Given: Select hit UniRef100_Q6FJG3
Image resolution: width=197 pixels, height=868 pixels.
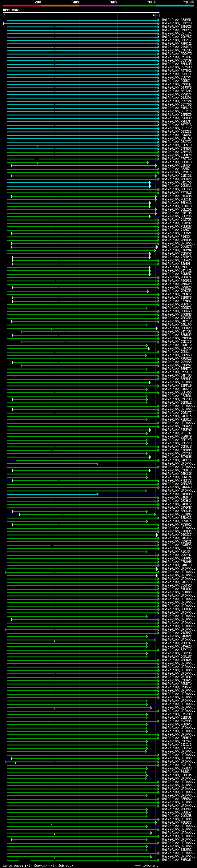Looking at the screenshot, I should [x=177, y=189].
